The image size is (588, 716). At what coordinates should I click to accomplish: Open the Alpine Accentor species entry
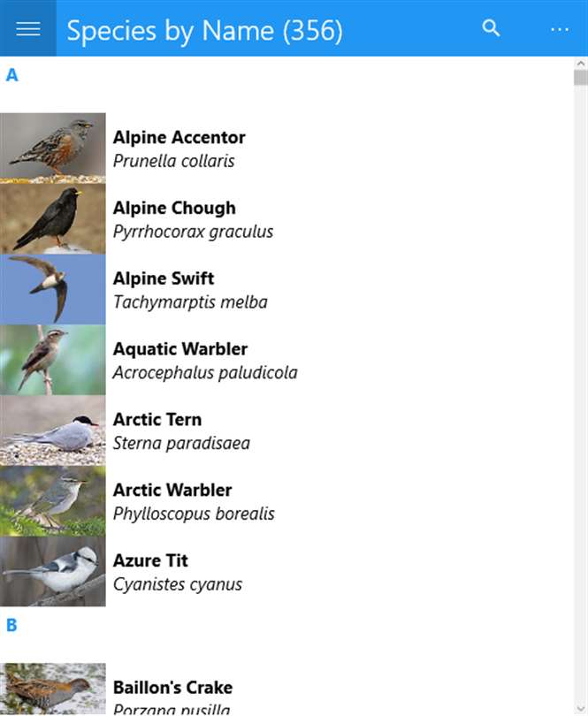[179, 149]
